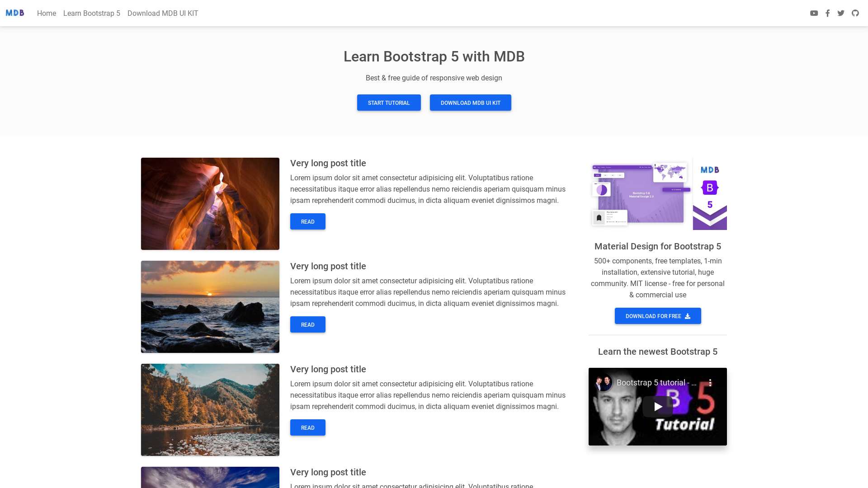The height and width of the screenshot is (488, 868).
Task: Open the Twitter icon link
Action: point(841,13)
